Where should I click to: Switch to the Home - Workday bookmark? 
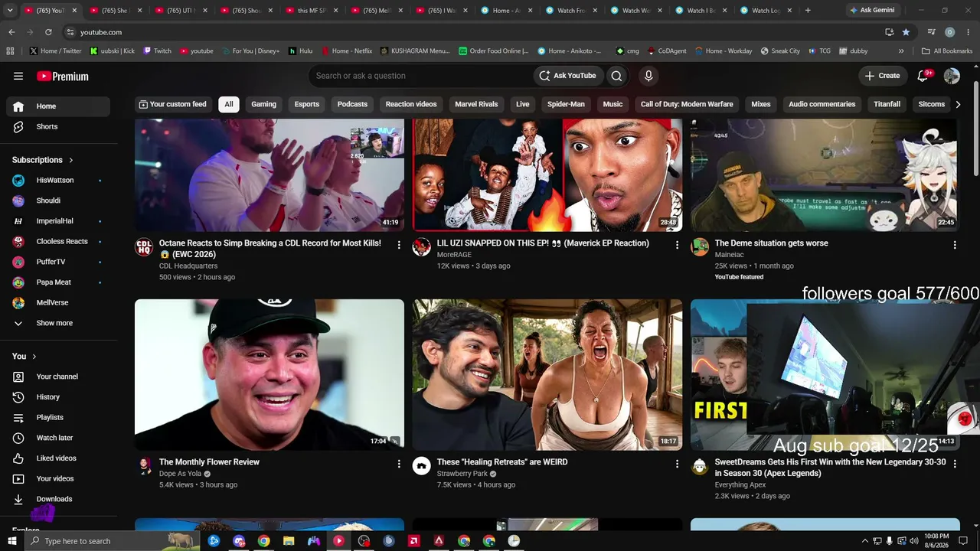tap(723, 51)
